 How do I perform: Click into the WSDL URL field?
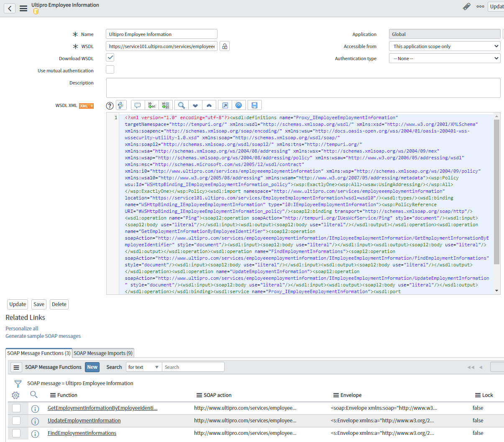(x=162, y=46)
